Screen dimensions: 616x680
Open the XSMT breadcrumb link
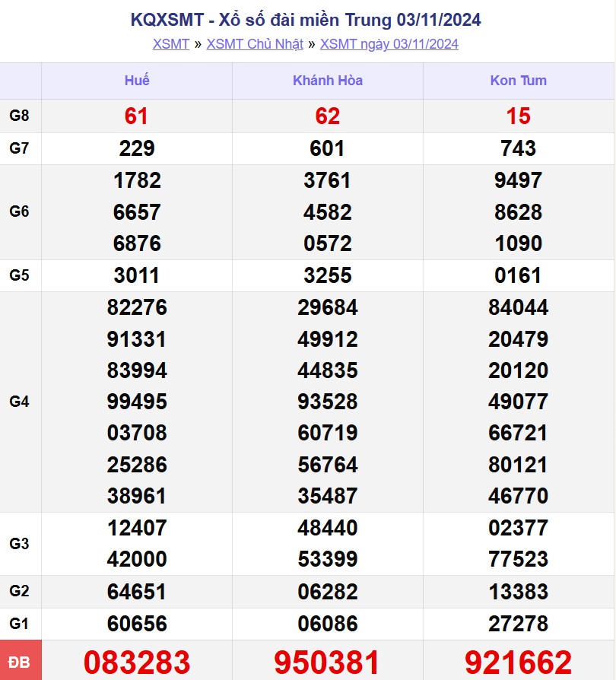coord(170,44)
